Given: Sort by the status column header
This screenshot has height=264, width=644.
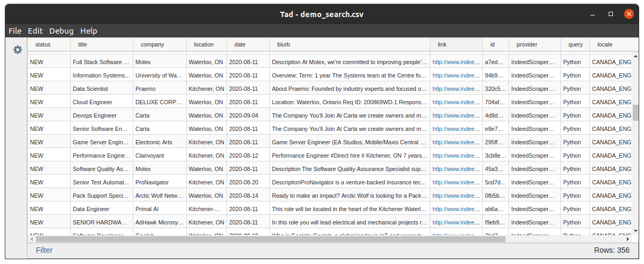Looking at the screenshot, I should [49, 44].
